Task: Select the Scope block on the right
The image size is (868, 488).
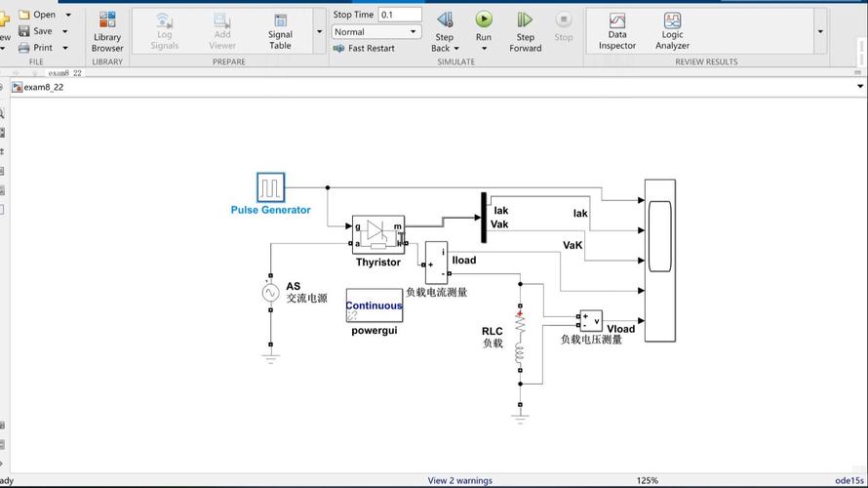Action: [x=660, y=260]
